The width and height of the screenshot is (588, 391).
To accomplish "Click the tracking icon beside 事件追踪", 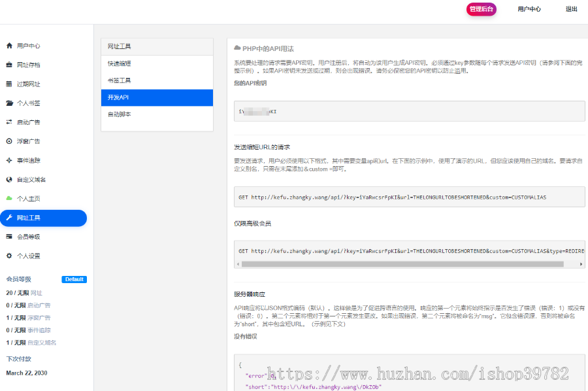I will point(9,160).
